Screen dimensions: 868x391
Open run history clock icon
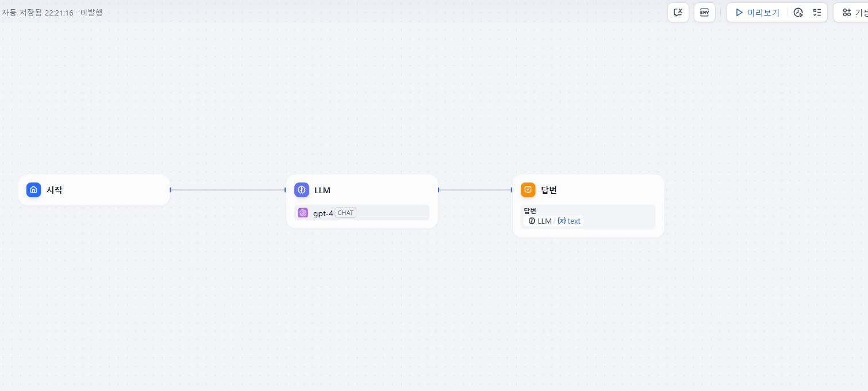pos(798,13)
